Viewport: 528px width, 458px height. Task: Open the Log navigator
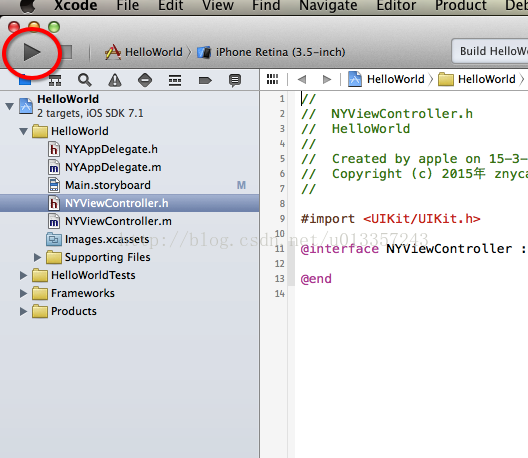tap(235, 80)
